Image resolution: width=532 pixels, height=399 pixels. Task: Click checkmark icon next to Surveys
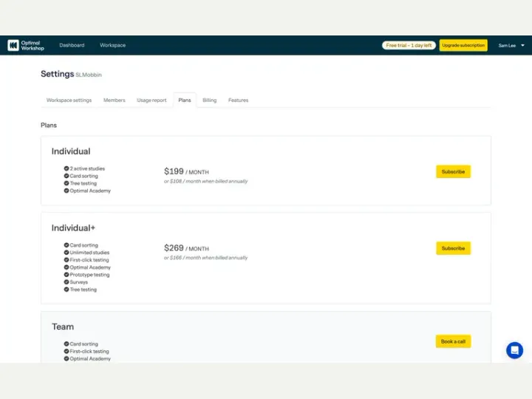pos(66,282)
